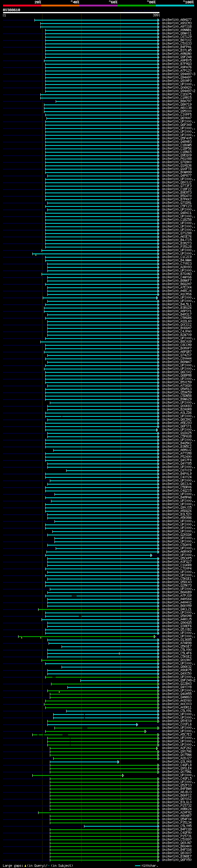The width and height of the screenshot is (197, 868).
Task: Click hit UniRef100_C6T129
Action: pyautogui.click(x=176, y=37)
